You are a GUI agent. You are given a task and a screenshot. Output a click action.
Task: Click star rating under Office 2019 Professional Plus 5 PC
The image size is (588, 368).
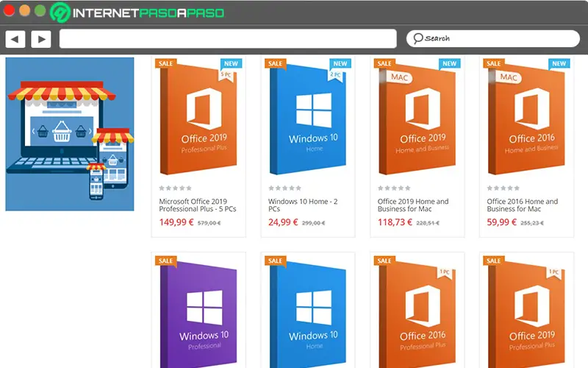tap(175, 188)
